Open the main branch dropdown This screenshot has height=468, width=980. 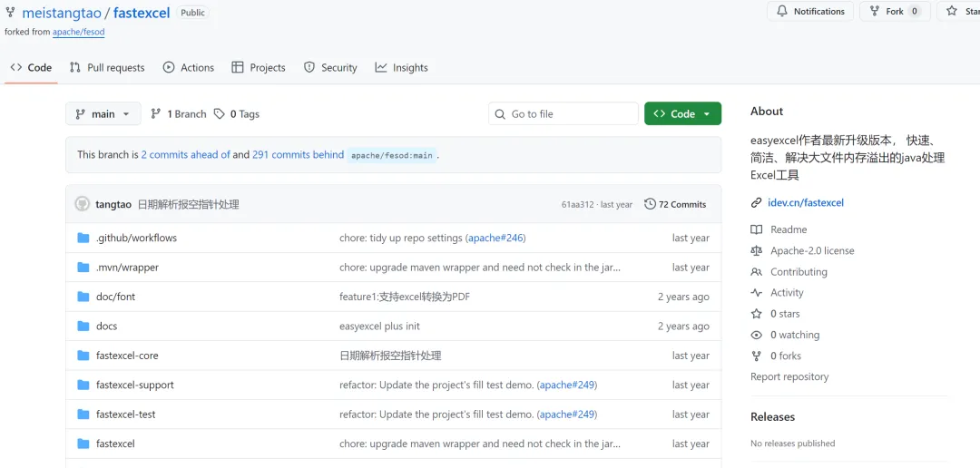coord(103,114)
